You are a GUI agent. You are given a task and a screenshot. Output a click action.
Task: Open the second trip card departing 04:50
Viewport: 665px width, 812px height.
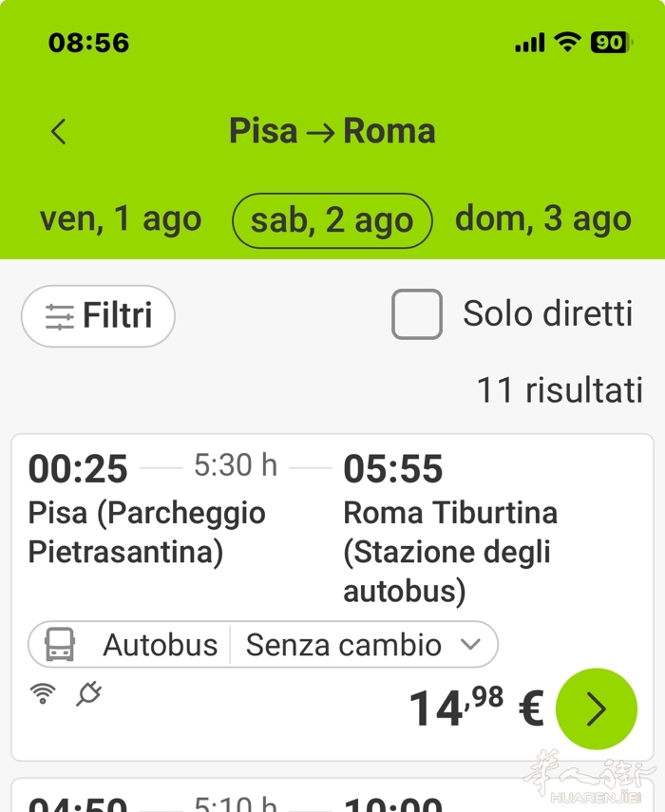click(332, 795)
